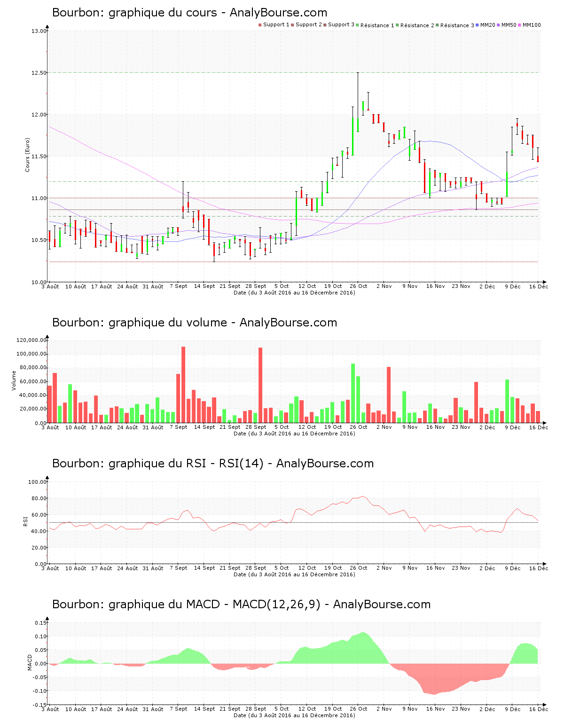
Task: Click the 12.50 value on price axis
Action: point(39,73)
